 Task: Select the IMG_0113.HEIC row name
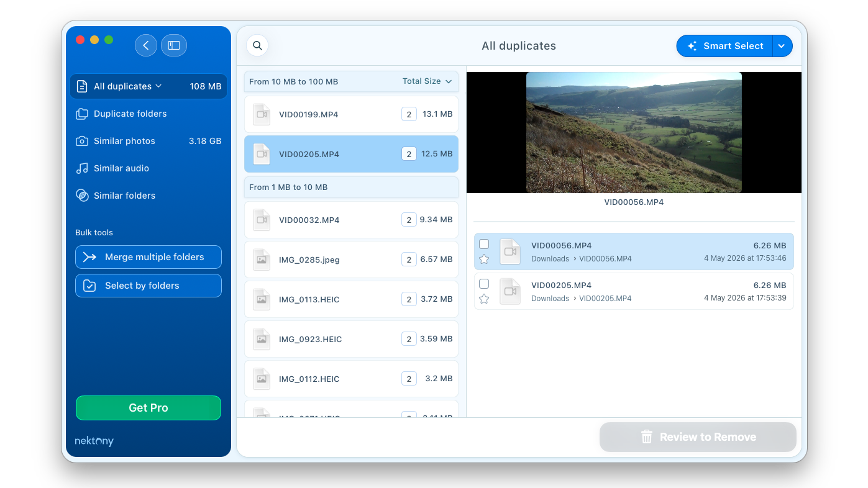(309, 299)
